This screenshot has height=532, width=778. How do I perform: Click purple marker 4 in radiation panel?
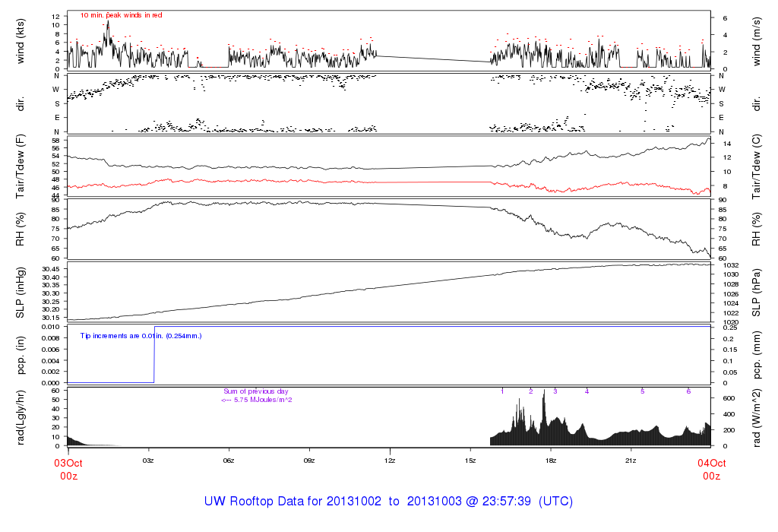point(587,391)
